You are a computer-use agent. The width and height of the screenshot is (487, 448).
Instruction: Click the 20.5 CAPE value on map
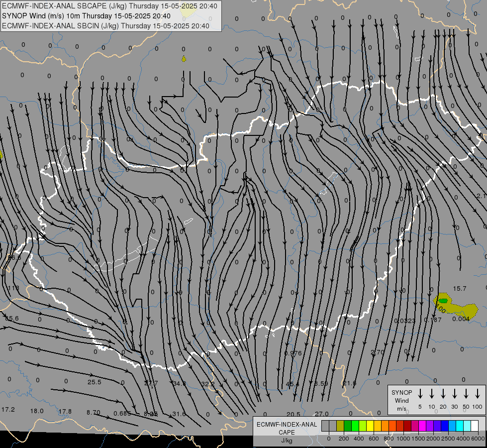pyautogui.click(x=293, y=414)
